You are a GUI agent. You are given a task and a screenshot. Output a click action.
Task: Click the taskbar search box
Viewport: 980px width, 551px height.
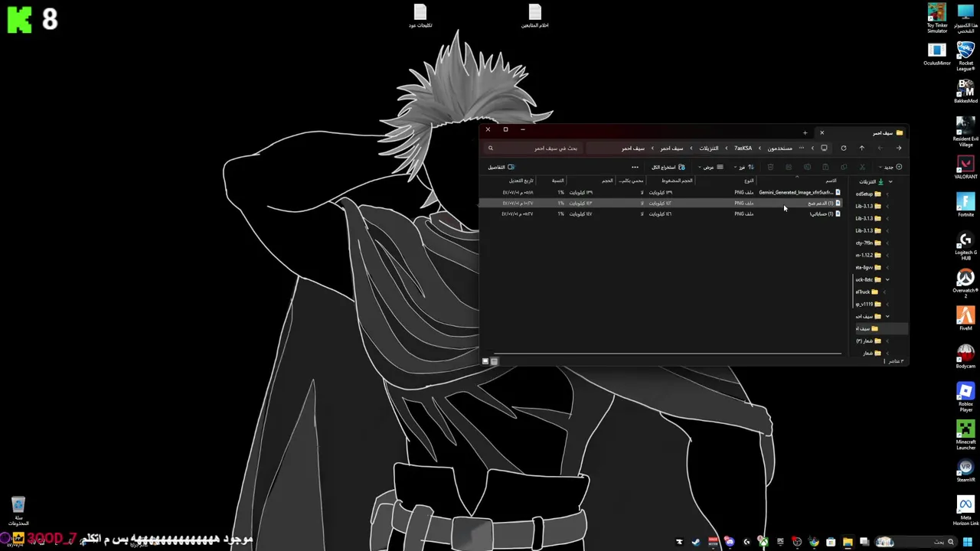tap(916, 542)
